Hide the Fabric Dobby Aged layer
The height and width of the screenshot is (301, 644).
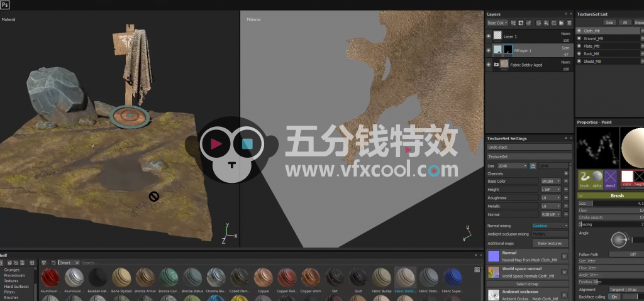tap(488, 65)
